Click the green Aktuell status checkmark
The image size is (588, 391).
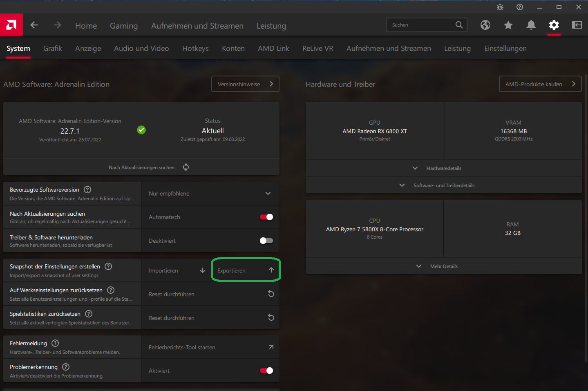[x=141, y=130]
